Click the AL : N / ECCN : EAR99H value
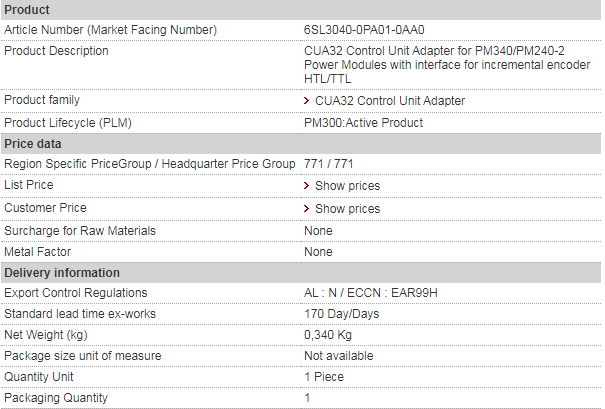 (x=370, y=293)
